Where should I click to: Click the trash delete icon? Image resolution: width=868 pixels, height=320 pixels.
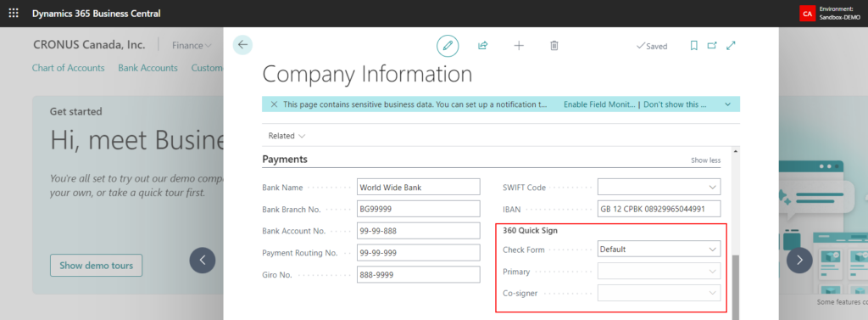tap(554, 46)
